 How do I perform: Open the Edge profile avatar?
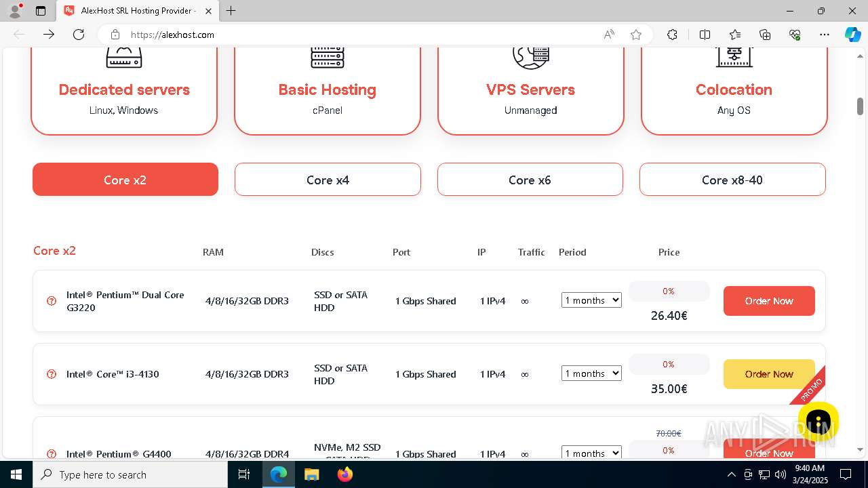(x=15, y=11)
